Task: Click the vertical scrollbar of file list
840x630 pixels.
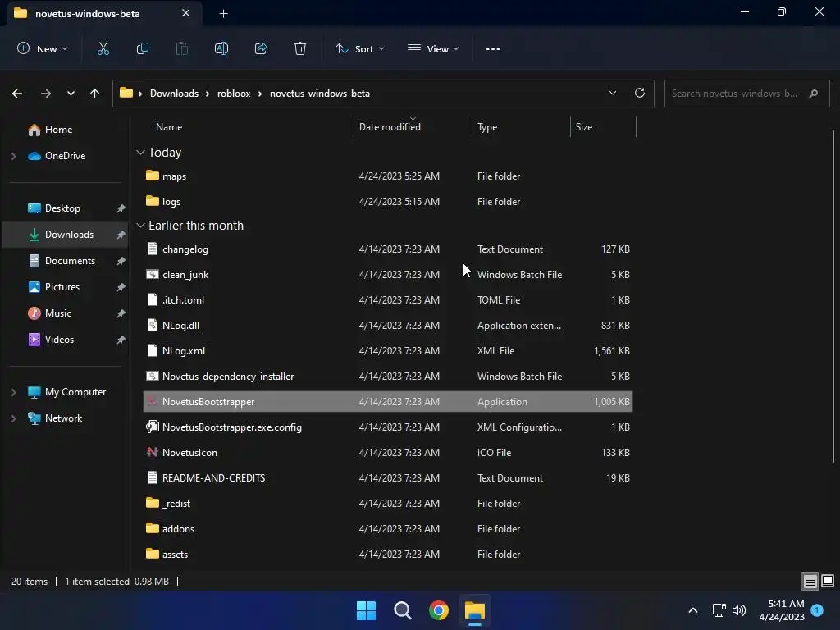Action: click(833, 296)
